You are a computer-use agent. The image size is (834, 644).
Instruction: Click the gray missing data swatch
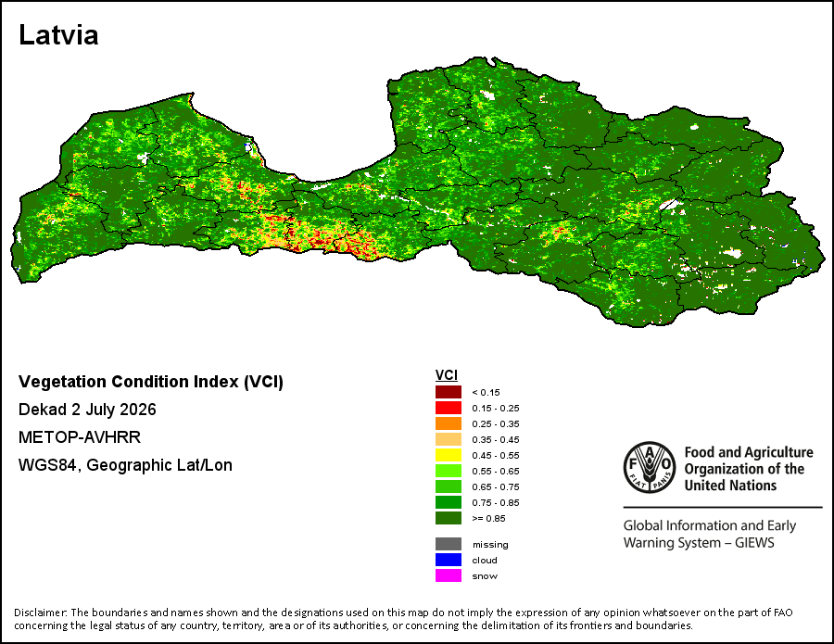click(449, 544)
